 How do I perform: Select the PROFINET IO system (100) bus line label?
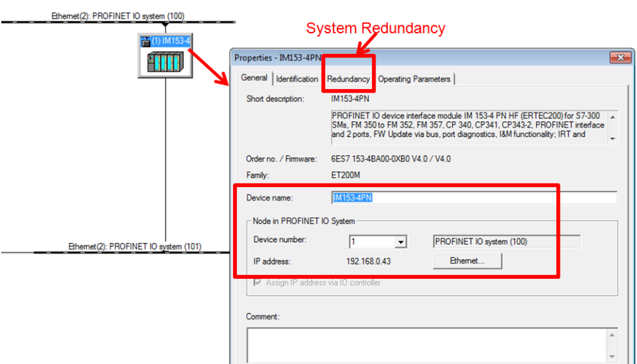[x=118, y=16]
